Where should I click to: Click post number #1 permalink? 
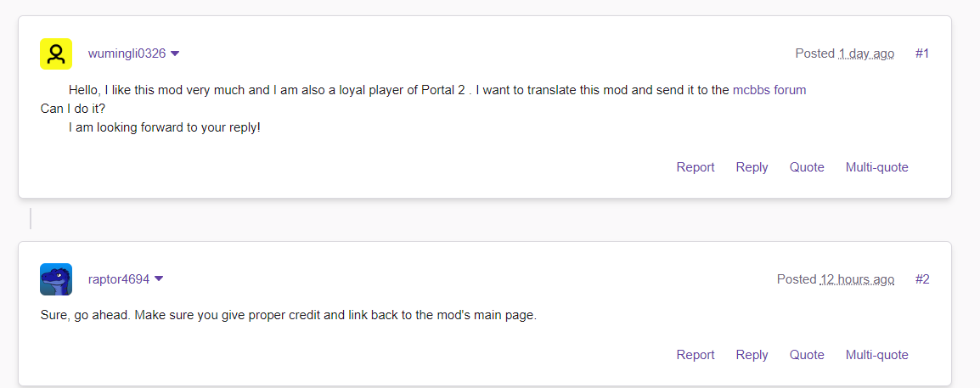point(922,53)
